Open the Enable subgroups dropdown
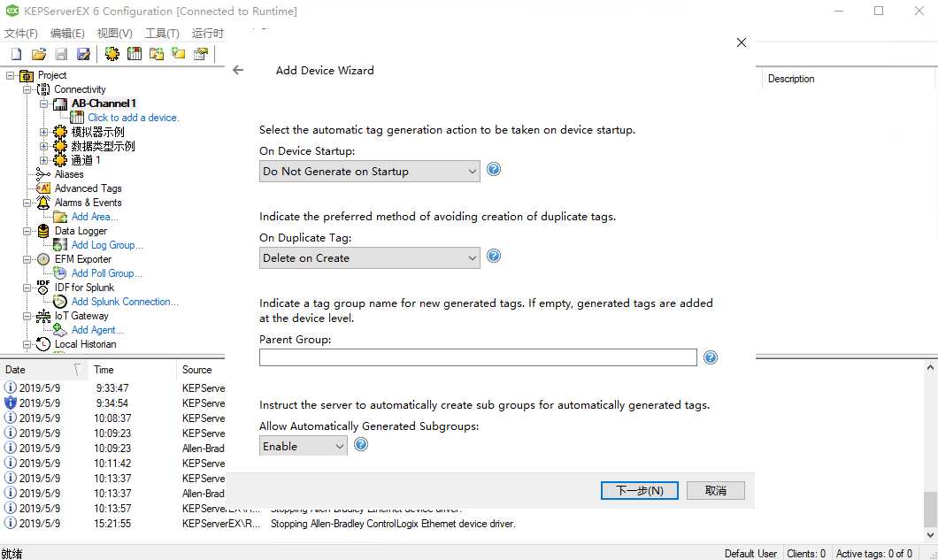This screenshot has height=560, width=938. click(304, 447)
